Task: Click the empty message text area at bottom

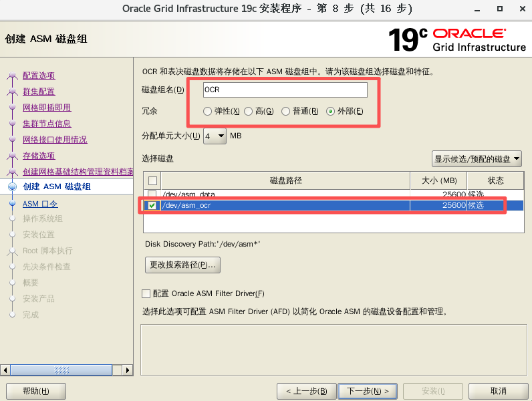Action: (x=334, y=350)
